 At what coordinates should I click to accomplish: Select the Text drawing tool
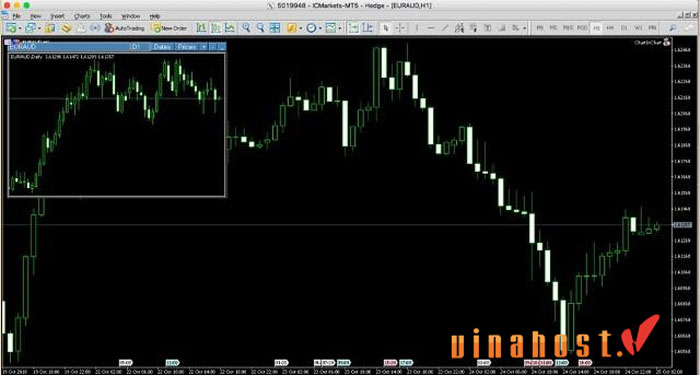(488, 28)
